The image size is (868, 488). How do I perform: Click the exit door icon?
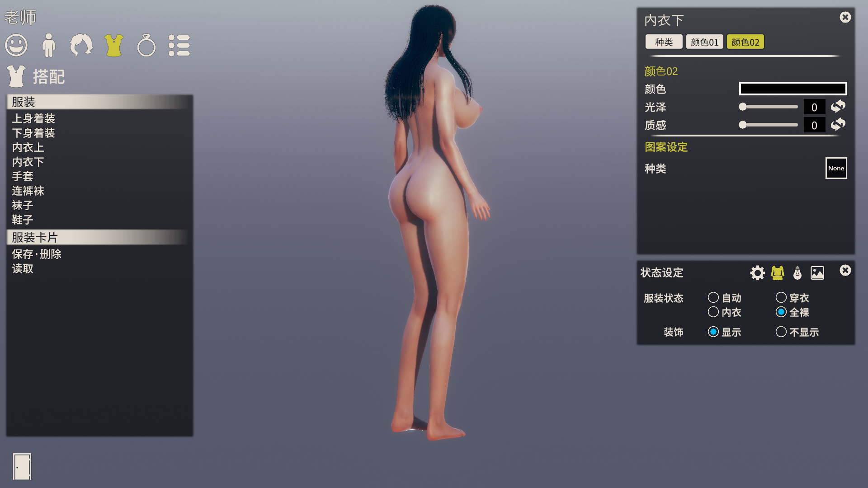(22, 466)
